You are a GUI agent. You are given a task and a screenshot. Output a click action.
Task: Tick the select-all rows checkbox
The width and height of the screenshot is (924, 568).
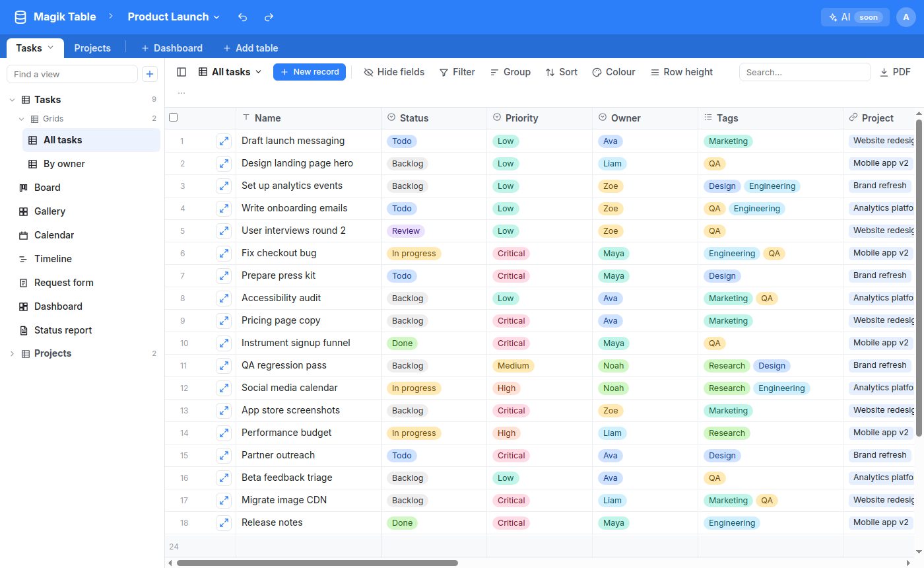tap(174, 118)
